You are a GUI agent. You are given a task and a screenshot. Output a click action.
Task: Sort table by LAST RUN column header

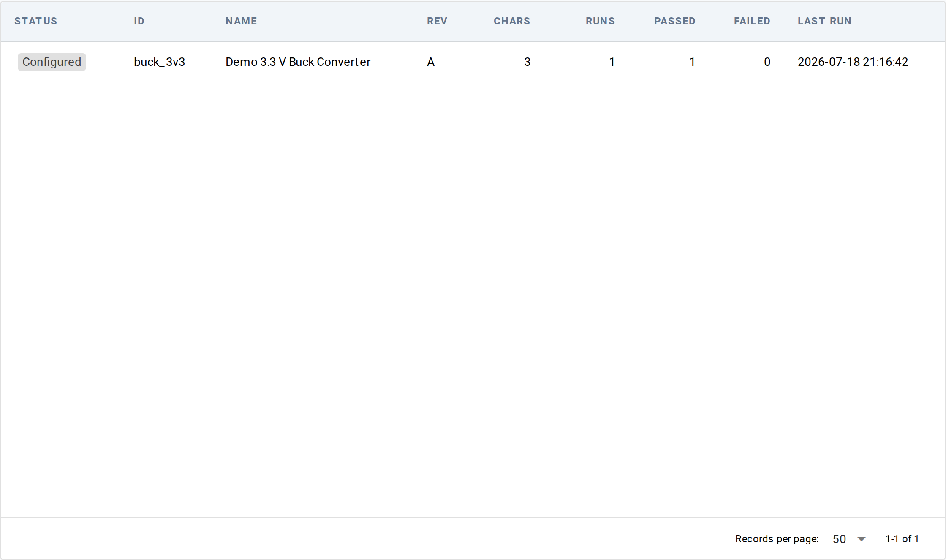pos(824,21)
